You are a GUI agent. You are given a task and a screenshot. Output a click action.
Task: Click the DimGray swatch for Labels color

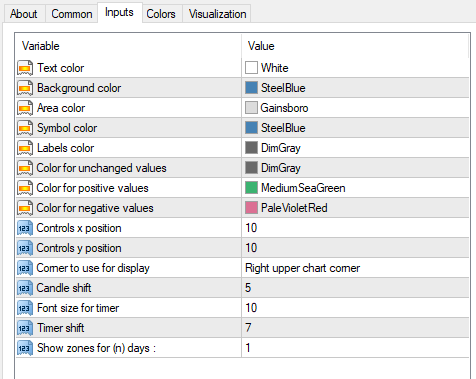[251, 148]
